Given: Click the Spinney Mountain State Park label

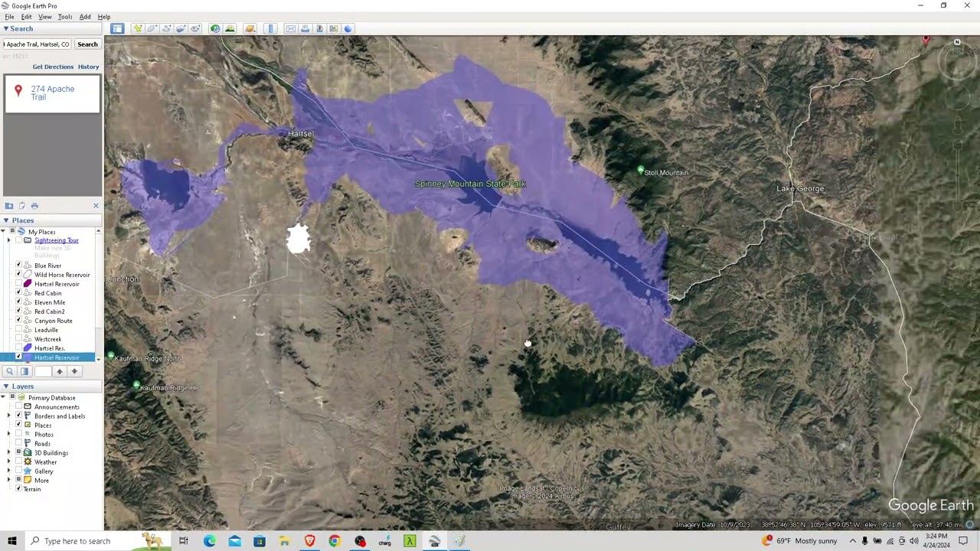Looking at the screenshot, I should (470, 184).
